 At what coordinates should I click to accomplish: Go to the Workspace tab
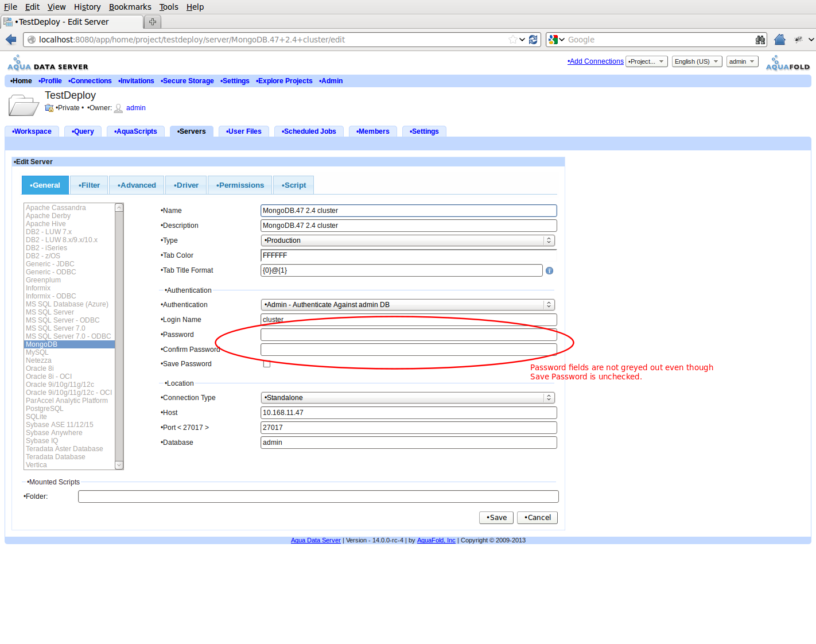[32, 131]
